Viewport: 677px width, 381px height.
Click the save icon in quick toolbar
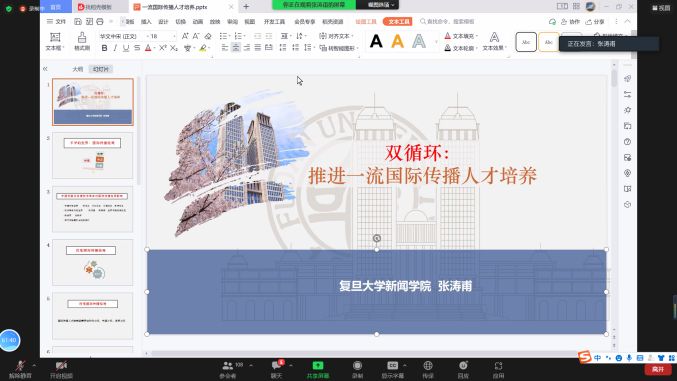78,21
